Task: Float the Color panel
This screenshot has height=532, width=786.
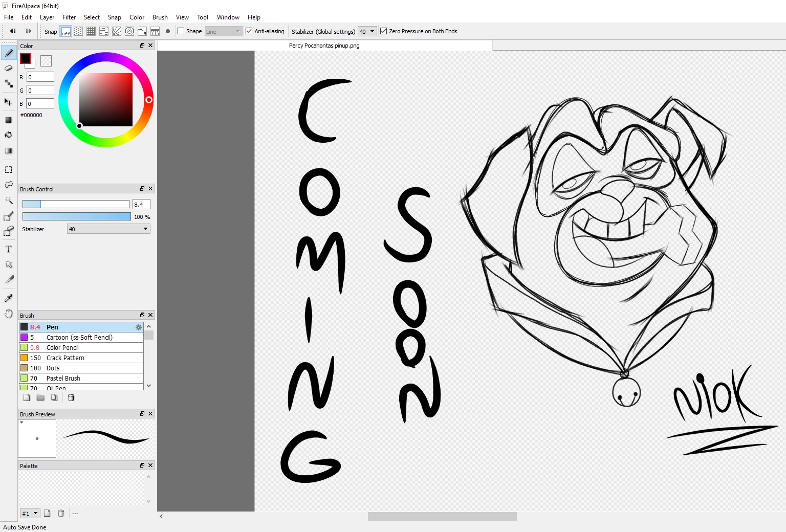Action: tap(142, 46)
